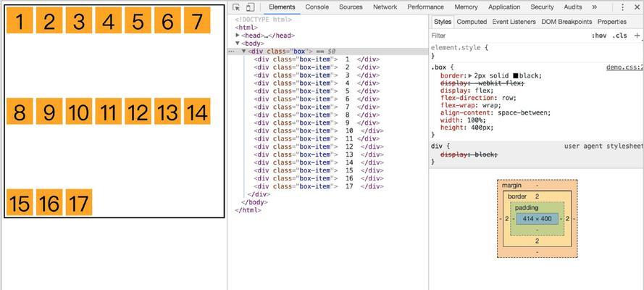Open the Audits tab
644x290 pixels.
coord(573,7)
